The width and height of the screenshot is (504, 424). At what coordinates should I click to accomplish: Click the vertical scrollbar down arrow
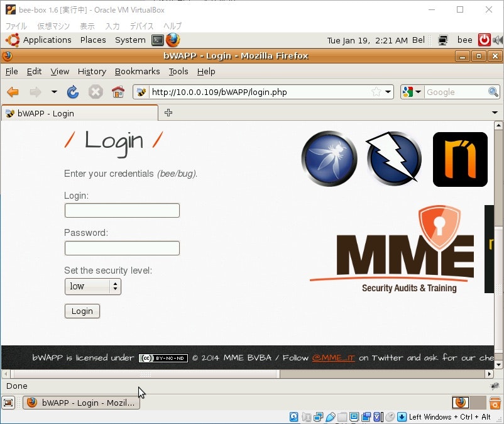tap(498, 365)
